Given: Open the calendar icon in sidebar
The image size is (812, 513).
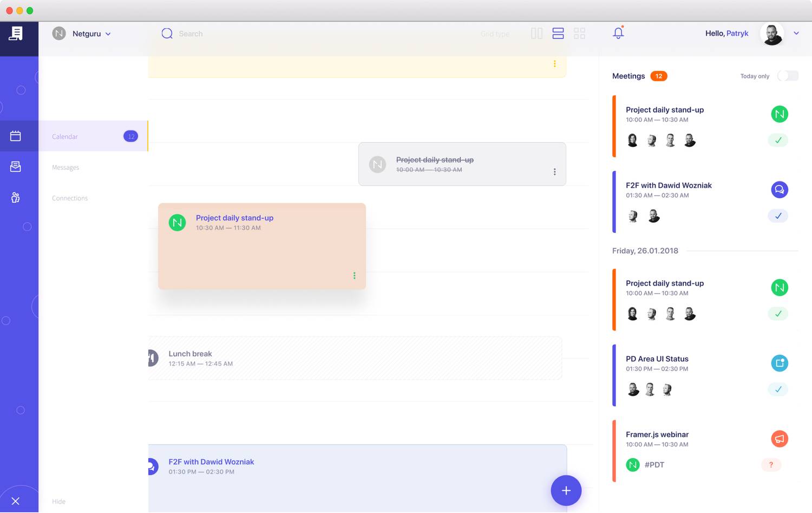Looking at the screenshot, I should tap(16, 136).
